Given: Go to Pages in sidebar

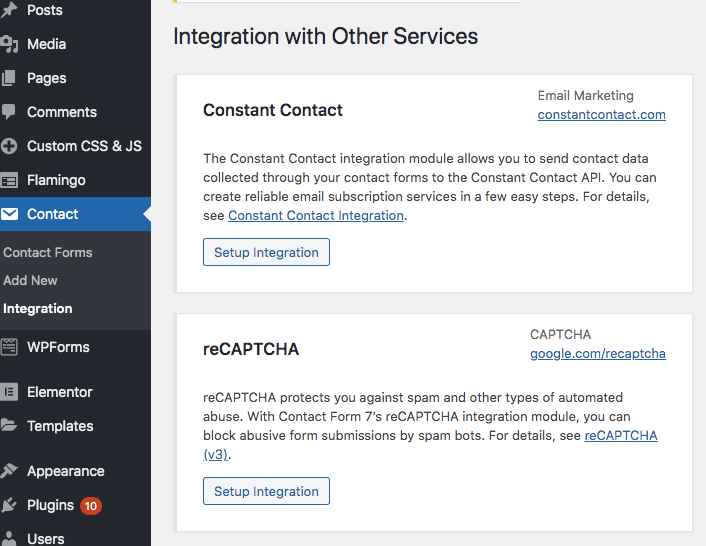Looking at the screenshot, I should (46, 78).
